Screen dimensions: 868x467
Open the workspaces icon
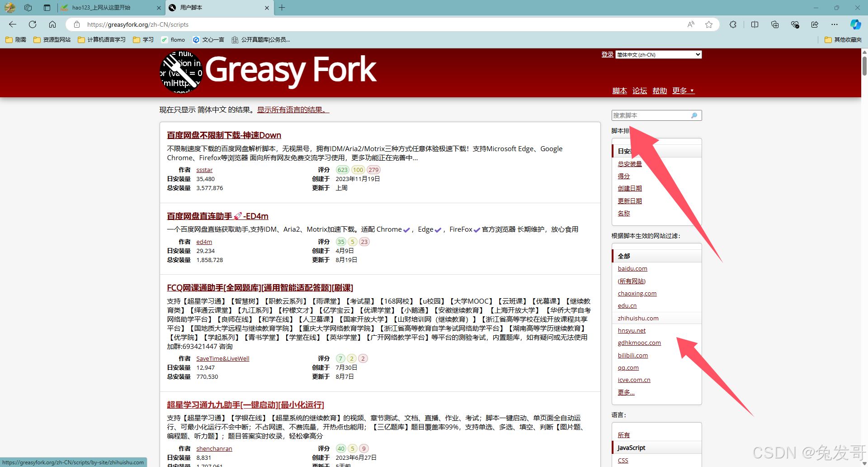(28, 8)
